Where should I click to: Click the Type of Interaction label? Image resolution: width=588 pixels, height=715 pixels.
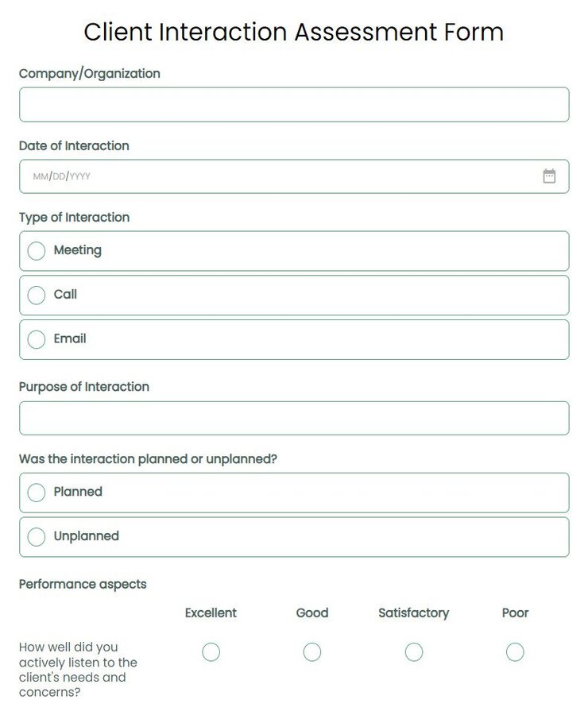pos(74,217)
